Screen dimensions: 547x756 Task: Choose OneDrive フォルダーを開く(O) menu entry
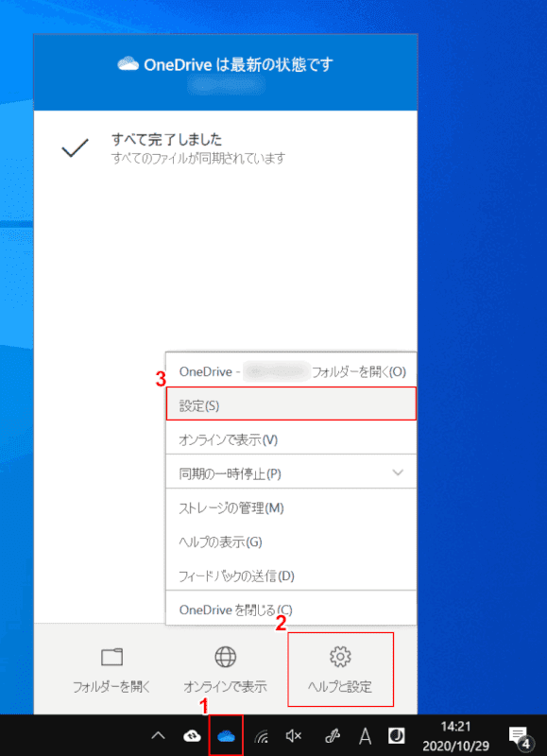(291, 371)
